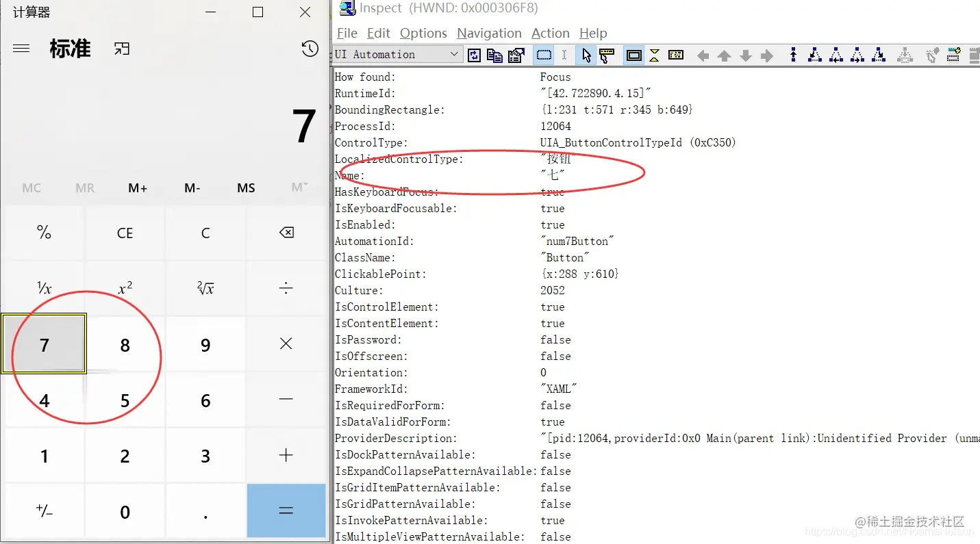The width and height of the screenshot is (980, 544).
Task: Open the Navigation menu in Inspect
Action: 489,33
